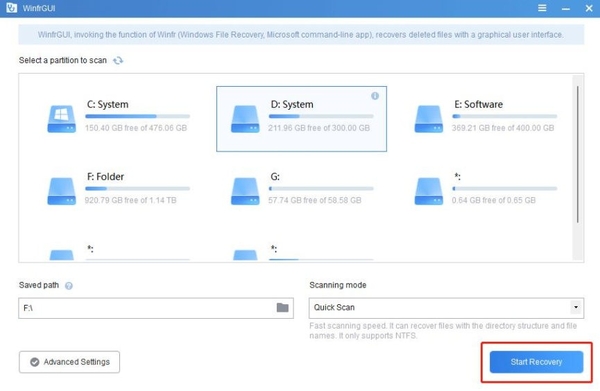Select the D: System partition tile

point(301,119)
